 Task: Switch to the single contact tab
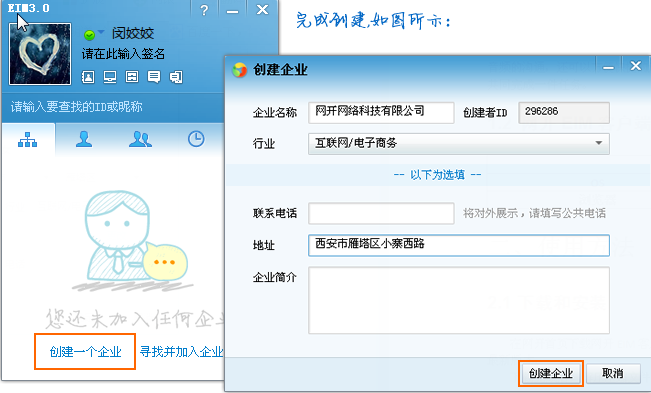(x=84, y=139)
